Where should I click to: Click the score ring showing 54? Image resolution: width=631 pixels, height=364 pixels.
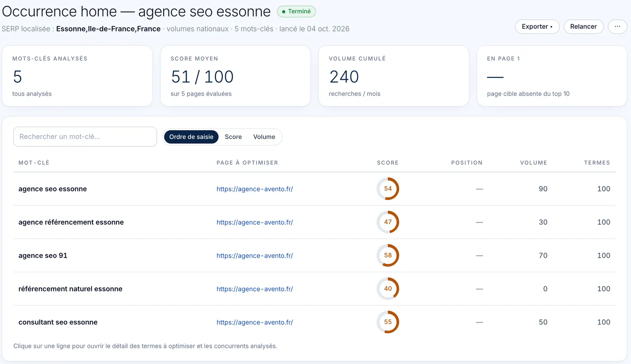coord(388,189)
